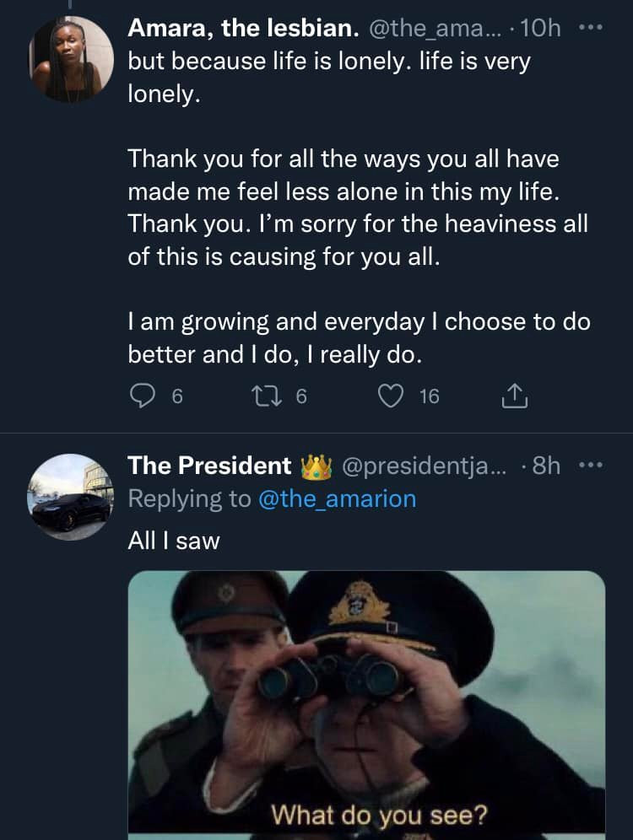Click the crown emoji beside The President
Screen dimensions: 633x840
(315, 466)
